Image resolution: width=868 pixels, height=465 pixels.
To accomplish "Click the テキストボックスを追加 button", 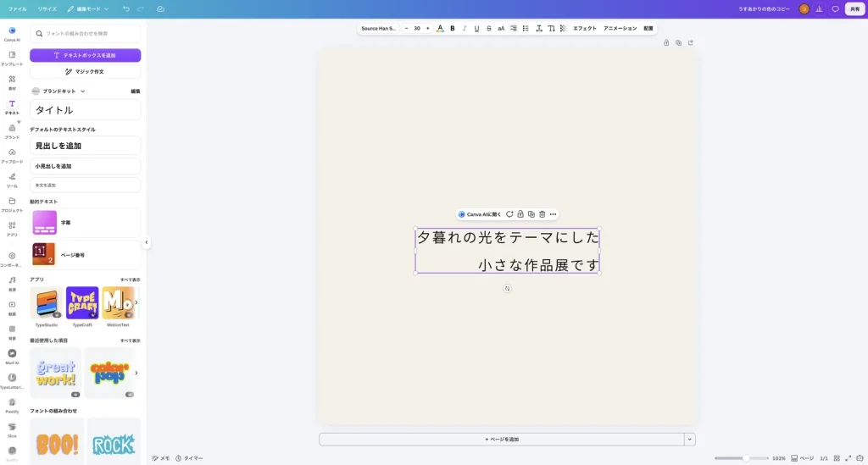I will (86, 55).
